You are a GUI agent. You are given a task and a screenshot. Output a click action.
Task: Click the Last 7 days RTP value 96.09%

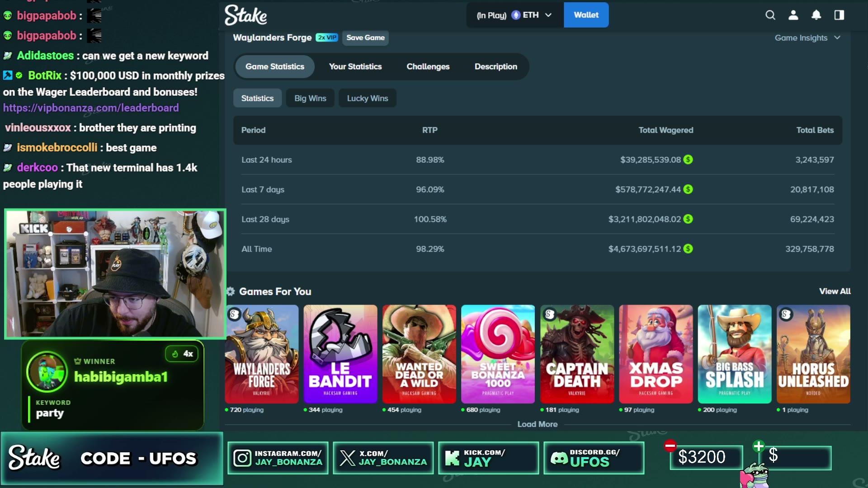pos(430,189)
